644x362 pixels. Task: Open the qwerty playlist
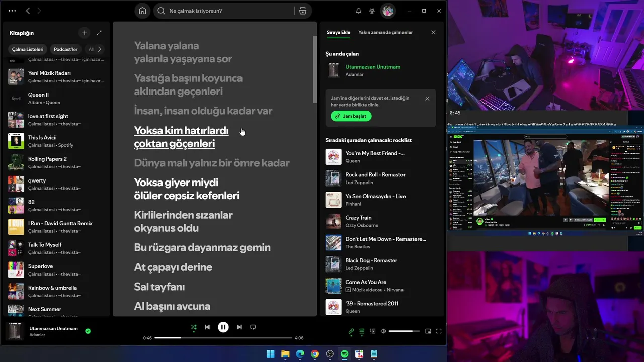(x=56, y=184)
